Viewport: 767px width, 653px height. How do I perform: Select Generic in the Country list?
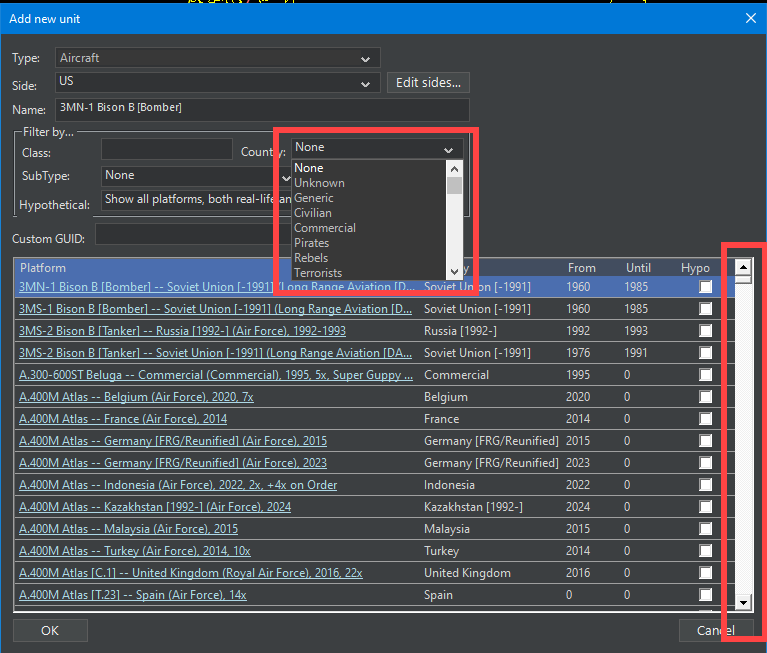369,198
